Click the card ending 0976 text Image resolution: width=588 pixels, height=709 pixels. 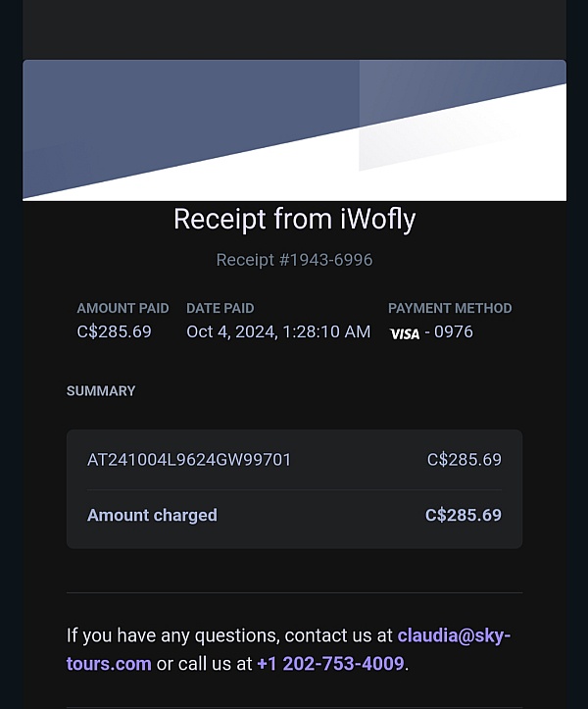[x=454, y=331]
